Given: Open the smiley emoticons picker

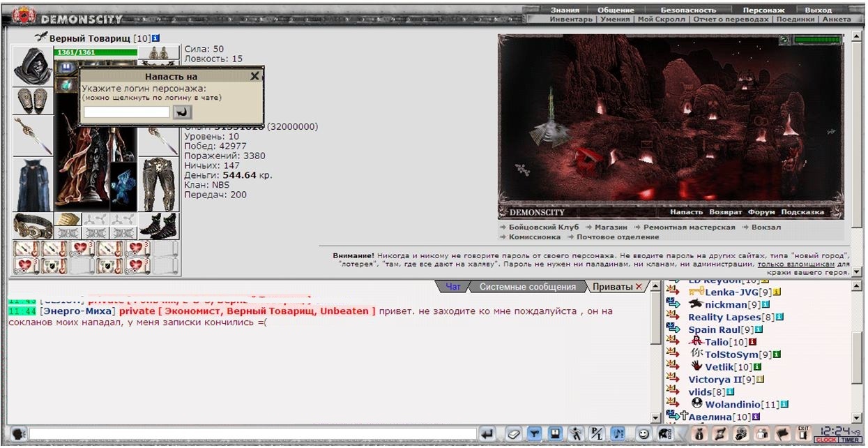Looking at the screenshot, I should [643, 434].
